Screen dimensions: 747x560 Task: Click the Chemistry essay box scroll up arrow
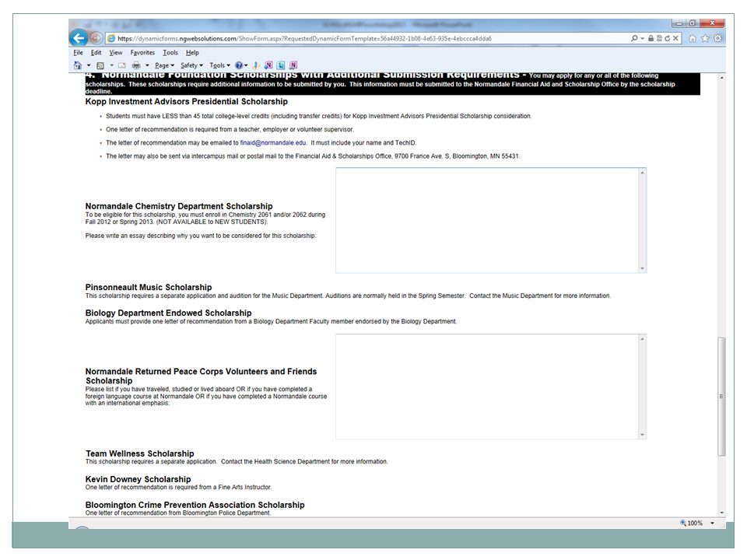coord(642,173)
